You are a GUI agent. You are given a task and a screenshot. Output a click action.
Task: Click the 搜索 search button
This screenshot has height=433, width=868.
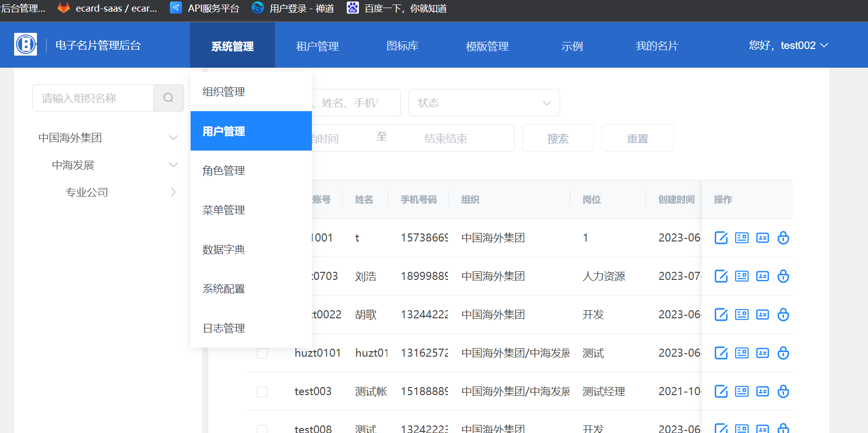pyautogui.click(x=558, y=138)
